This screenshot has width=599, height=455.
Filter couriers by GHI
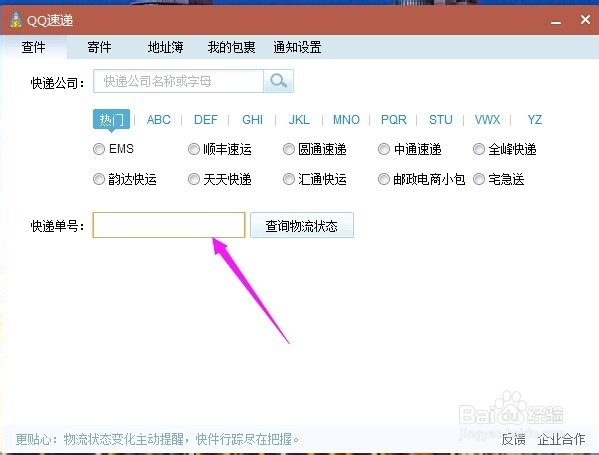click(253, 120)
